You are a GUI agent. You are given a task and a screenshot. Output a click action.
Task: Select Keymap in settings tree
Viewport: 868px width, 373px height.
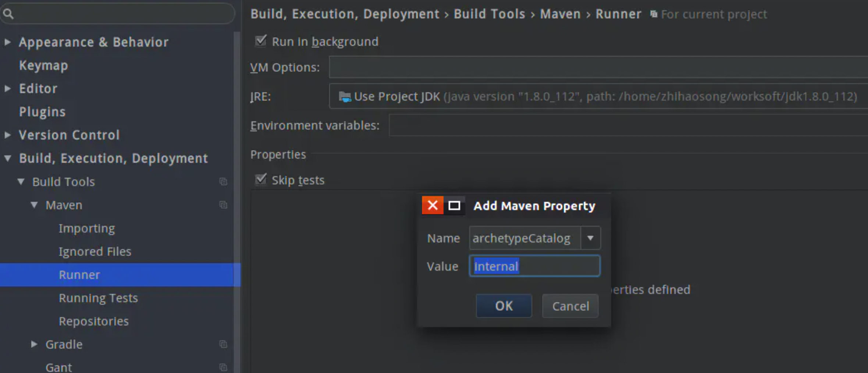[43, 65]
